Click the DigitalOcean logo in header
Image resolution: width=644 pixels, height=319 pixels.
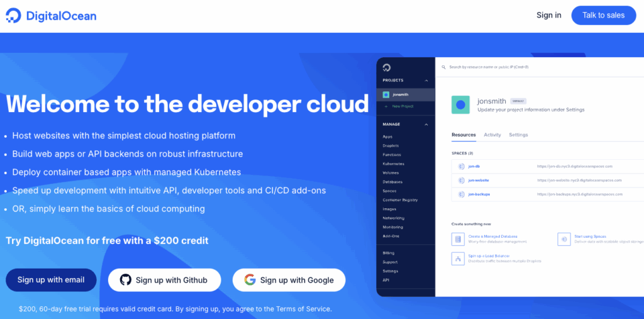(51, 16)
